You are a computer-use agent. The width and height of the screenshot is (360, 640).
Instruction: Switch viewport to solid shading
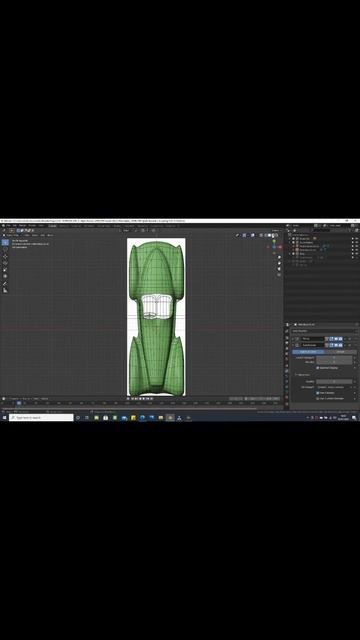(269, 235)
